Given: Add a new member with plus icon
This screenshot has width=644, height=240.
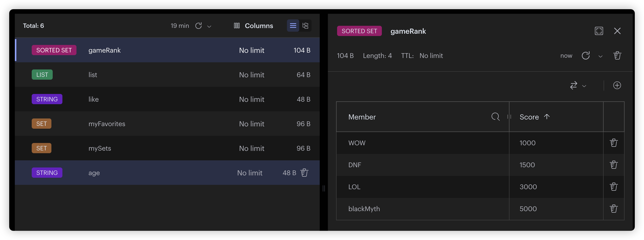Looking at the screenshot, I should (617, 85).
